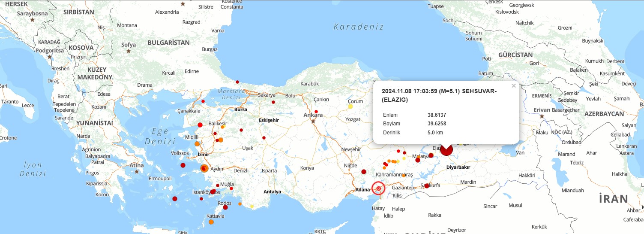
Task: Select the red ringed earthquake marker near Adana
Action: tap(378, 188)
